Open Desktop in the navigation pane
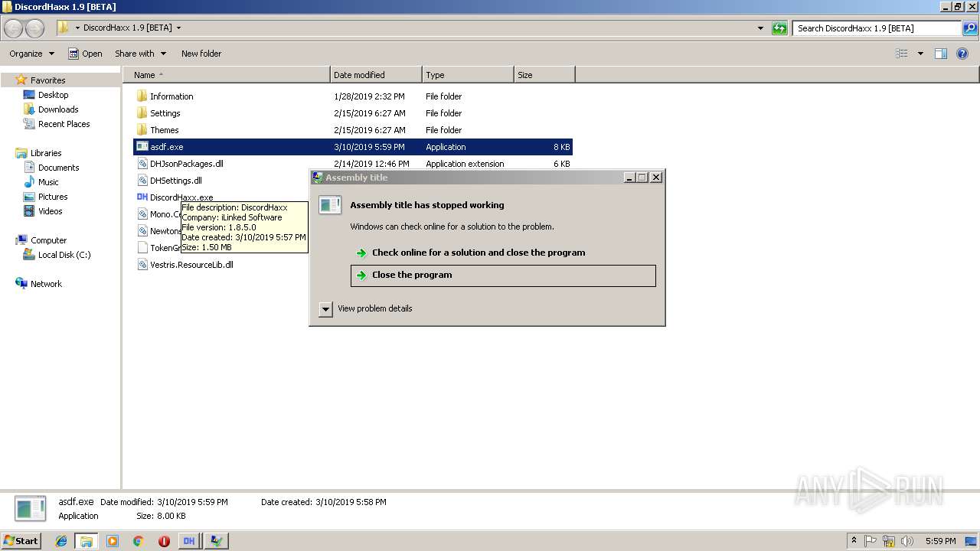This screenshot has width=980, height=551. click(53, 95)
